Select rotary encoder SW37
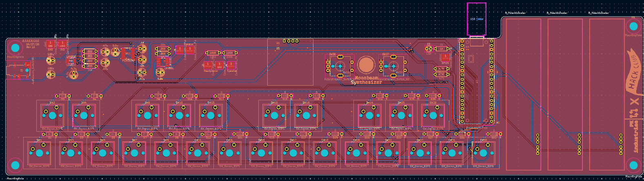 393,66
